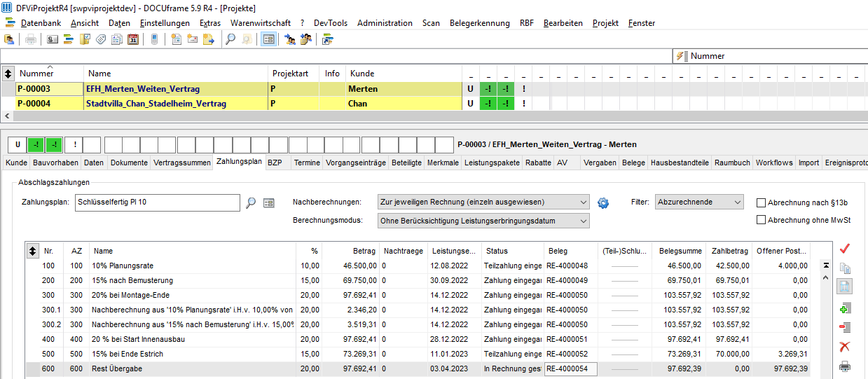The height and width of the screenshot is (379, 868).
Task: Select project name EFH_Merten_Weiten_Vertrag
Action: (143, 89)
